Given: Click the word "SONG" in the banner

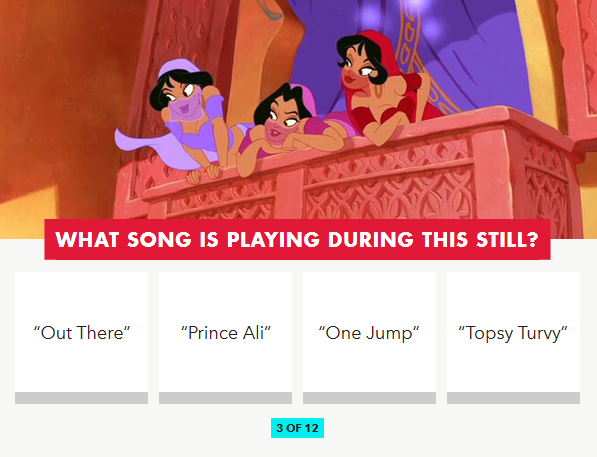Looking at the screenshot, I should tap(159, 240).
